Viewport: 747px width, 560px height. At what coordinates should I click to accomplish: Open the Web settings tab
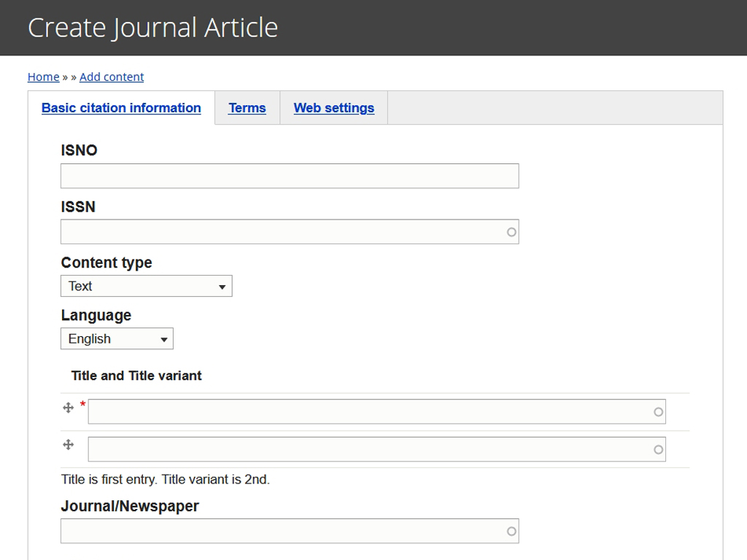coord(333,107)
